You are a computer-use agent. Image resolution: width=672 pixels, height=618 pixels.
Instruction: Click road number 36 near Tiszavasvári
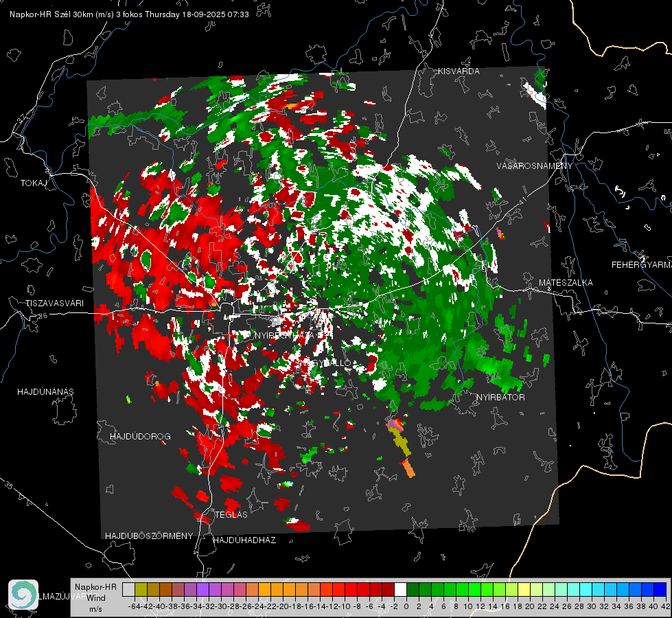(43, 316)
